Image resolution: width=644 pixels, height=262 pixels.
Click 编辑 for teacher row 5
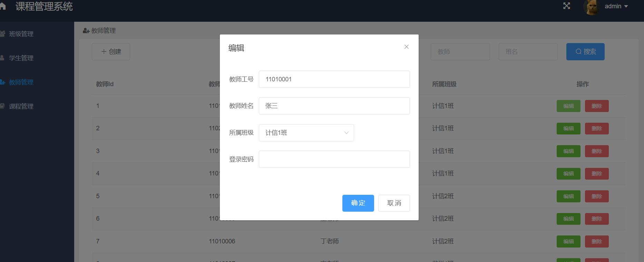568,196
